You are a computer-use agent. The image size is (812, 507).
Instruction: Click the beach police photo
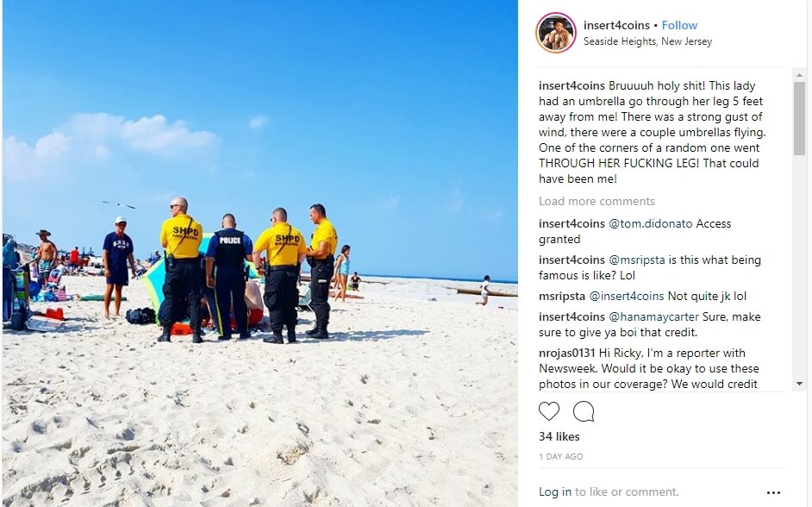point(260,253)
